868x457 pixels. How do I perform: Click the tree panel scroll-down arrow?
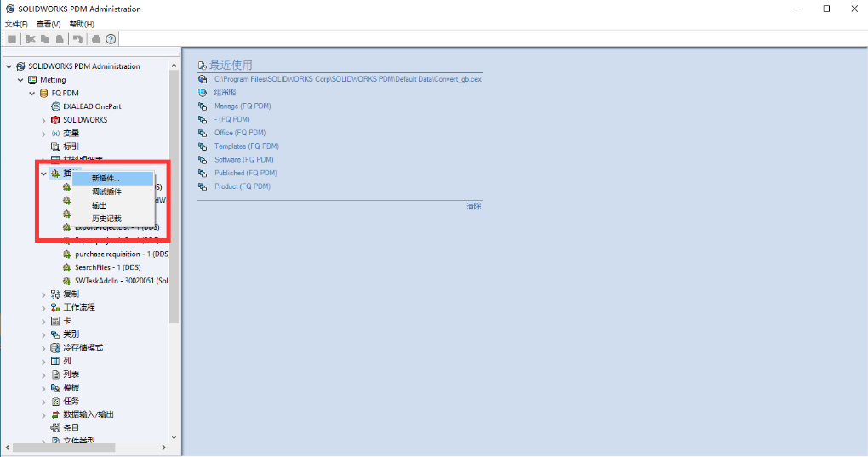tap(174, 437)
